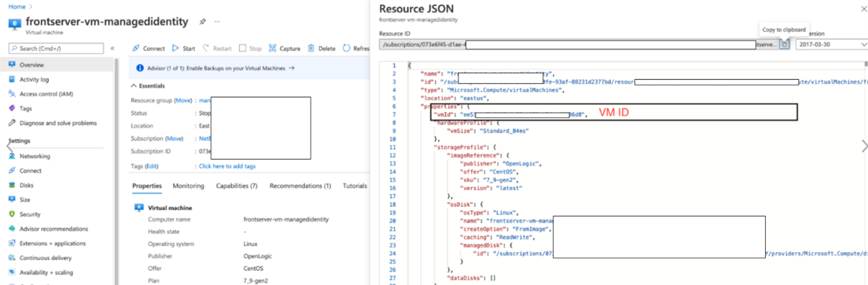
Task: Click the Start VM toolbar button
Action: coord(184,48)
